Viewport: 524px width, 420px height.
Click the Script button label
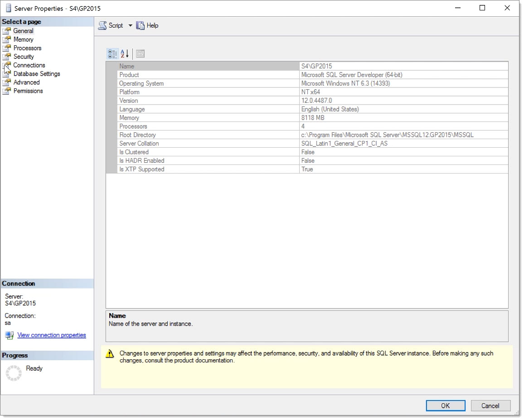116,25
